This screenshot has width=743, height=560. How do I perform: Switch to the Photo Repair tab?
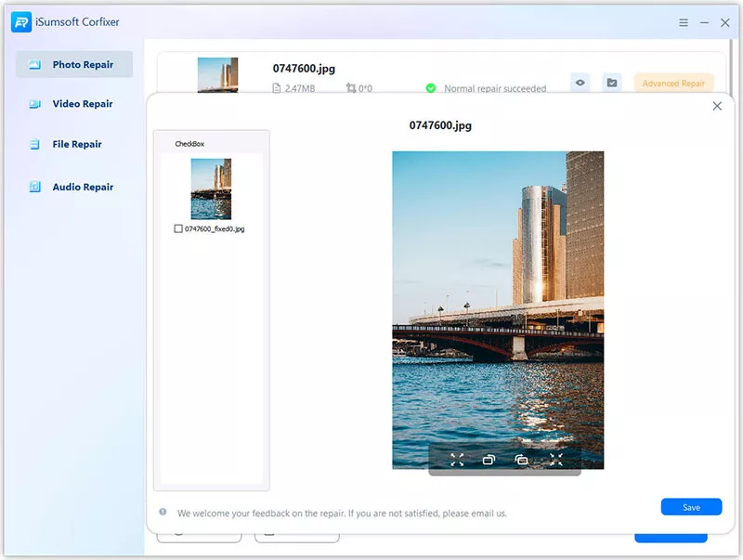tap(74, 65)
